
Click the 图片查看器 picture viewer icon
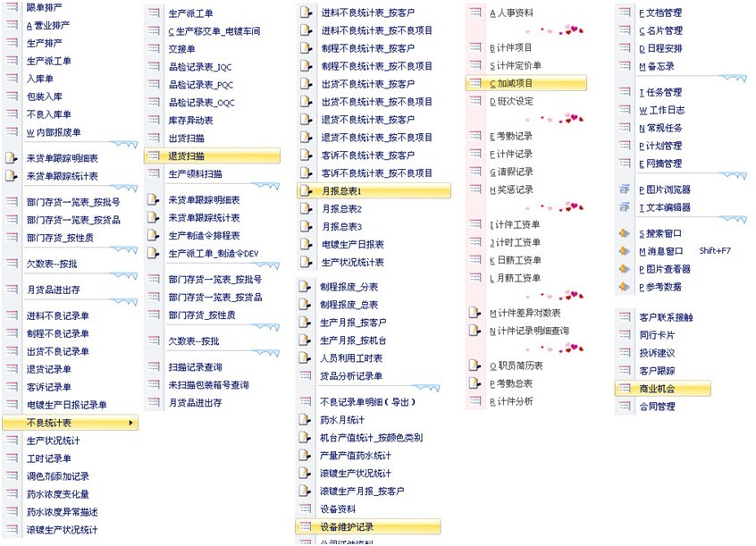(x=624, y=269)
